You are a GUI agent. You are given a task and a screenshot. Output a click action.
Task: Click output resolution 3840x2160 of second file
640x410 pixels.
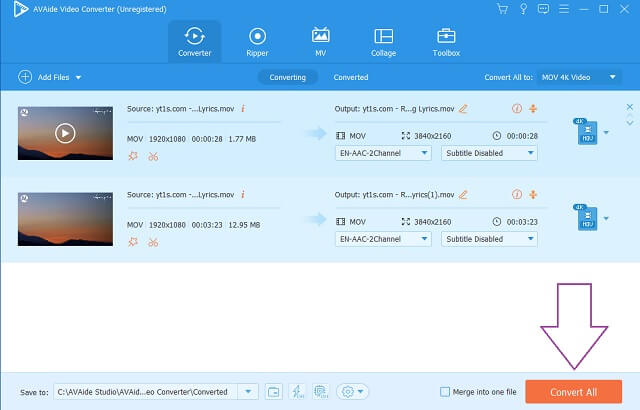coord(433,222)
